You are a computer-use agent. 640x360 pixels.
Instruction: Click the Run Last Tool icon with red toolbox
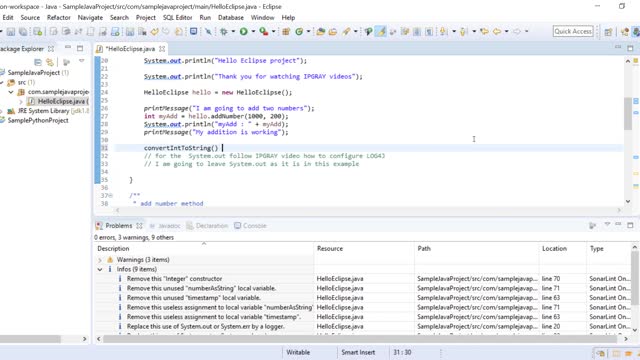(x=264, y=31)
